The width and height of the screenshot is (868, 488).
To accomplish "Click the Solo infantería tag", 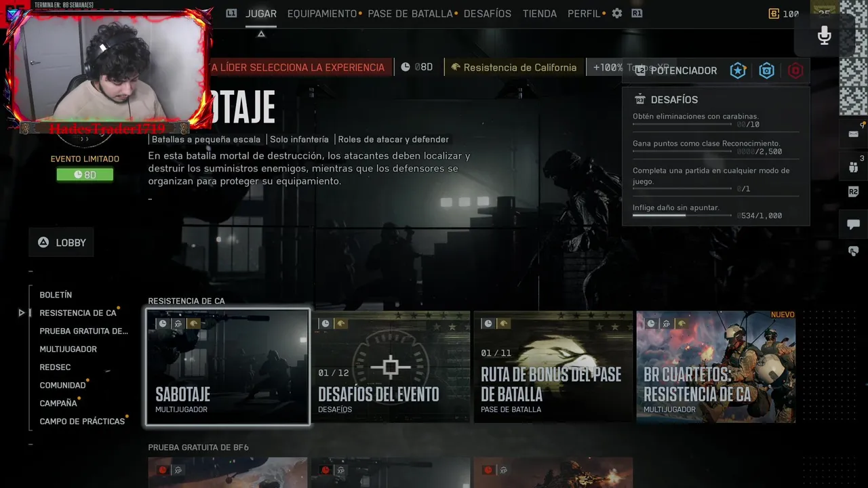I will click(300, 140).
